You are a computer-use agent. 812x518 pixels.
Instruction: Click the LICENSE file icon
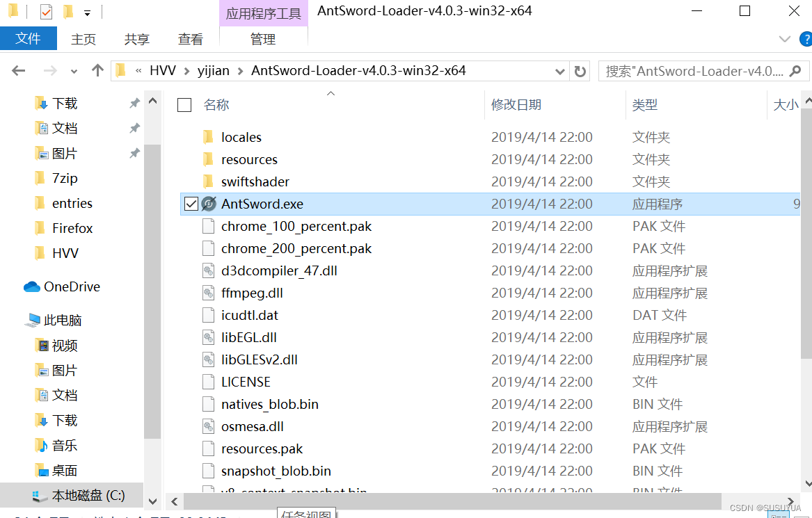pyautogui.click(x=208, y=382)
